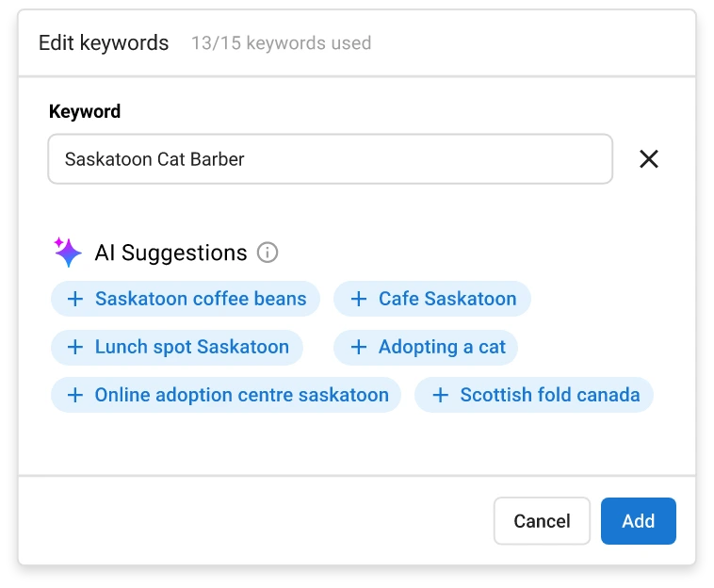Click plus icon beside Online adoption centre
This screenshot has width=714, height=588.
pos(75,396)
